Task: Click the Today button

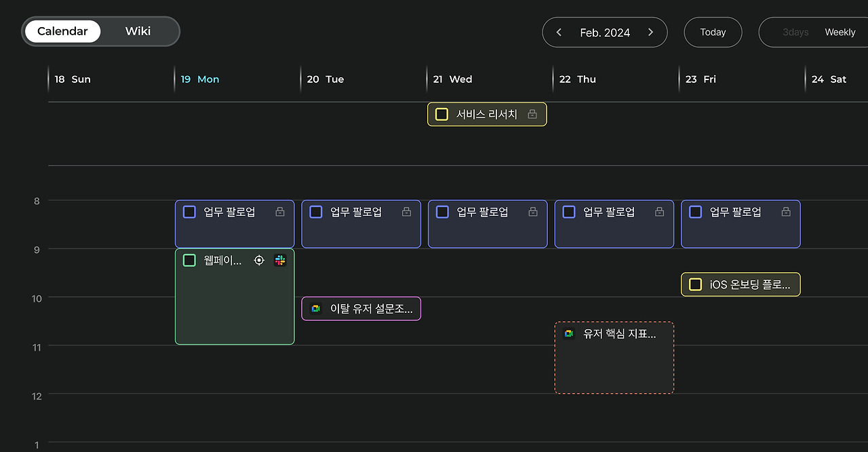Action: 713,32
